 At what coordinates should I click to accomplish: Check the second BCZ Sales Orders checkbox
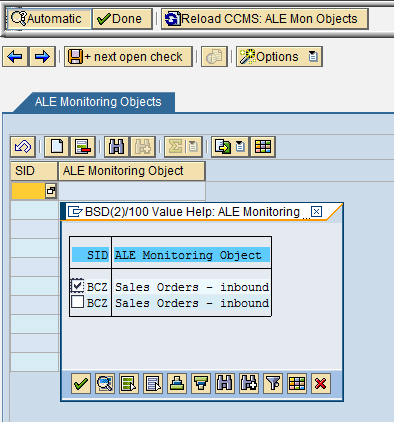[x=77, y=302]
